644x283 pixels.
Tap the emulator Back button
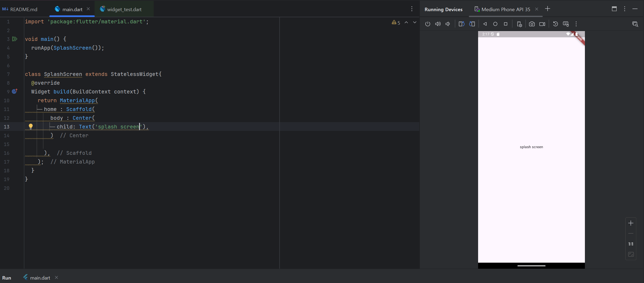point(485,24)
